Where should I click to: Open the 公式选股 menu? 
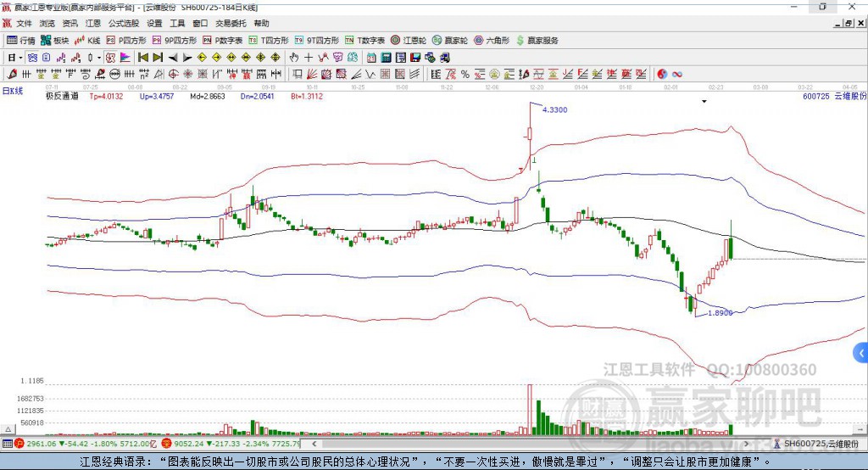124,23
